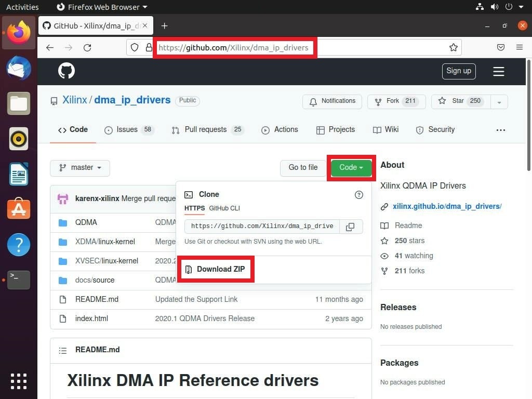
Task: Select the clone URL text field
Action: (x=262, y=227)
